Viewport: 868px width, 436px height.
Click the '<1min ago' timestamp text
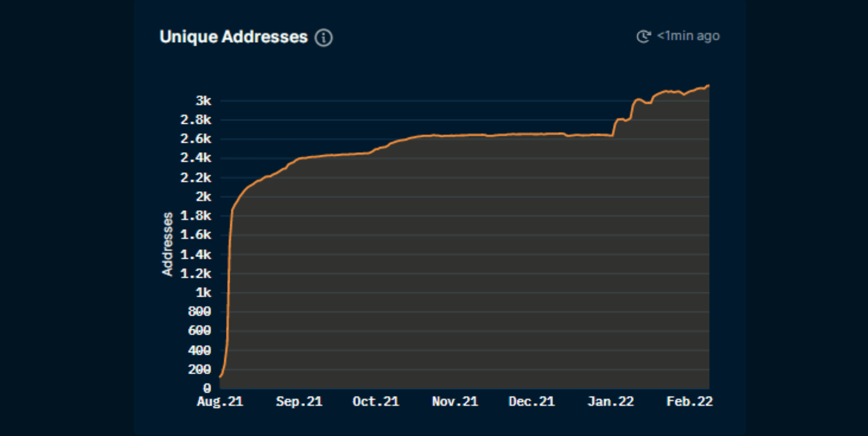(688, 36)
